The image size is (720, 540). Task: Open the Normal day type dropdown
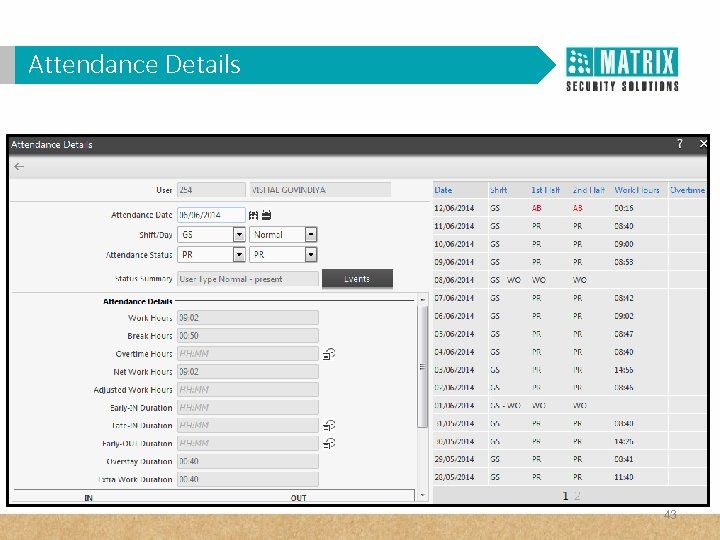[311, 235]
